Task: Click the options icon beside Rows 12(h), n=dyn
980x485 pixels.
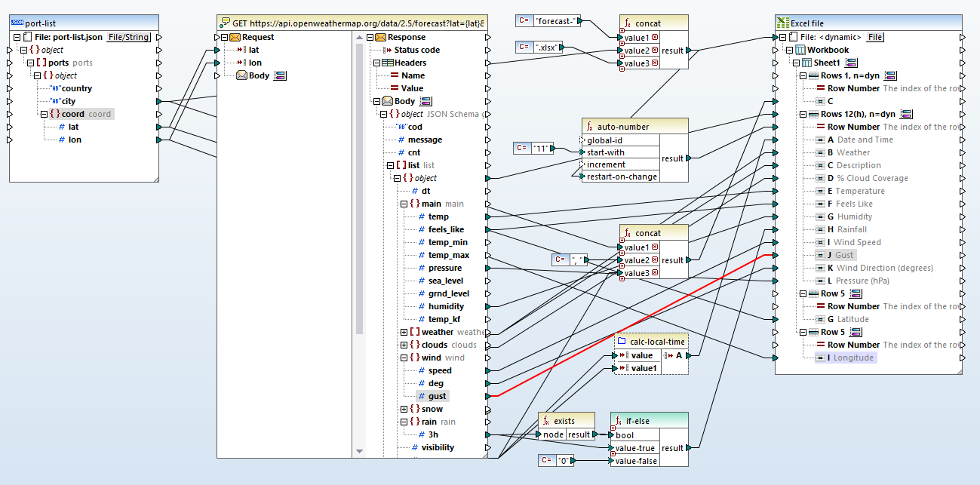Action: point(905,113)
